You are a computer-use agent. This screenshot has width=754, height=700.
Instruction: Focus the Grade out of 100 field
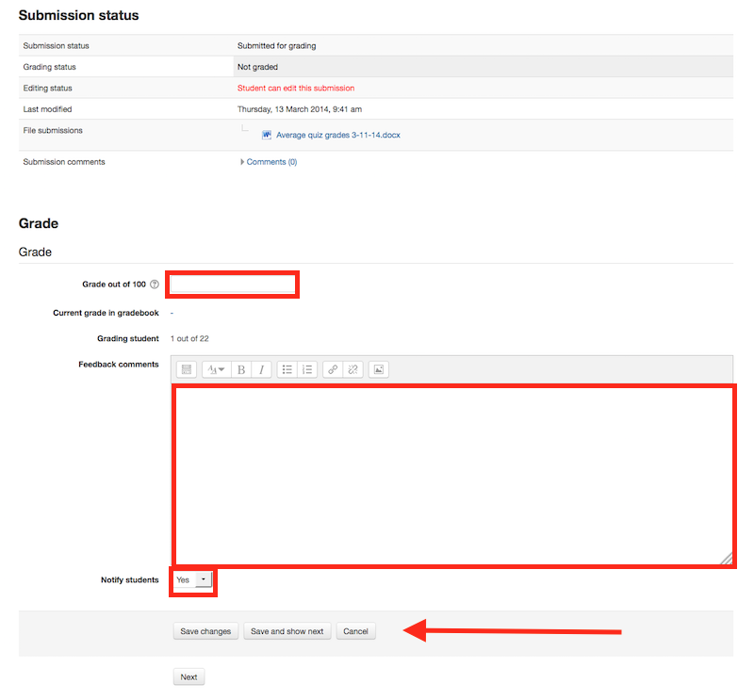click(233, 285)
